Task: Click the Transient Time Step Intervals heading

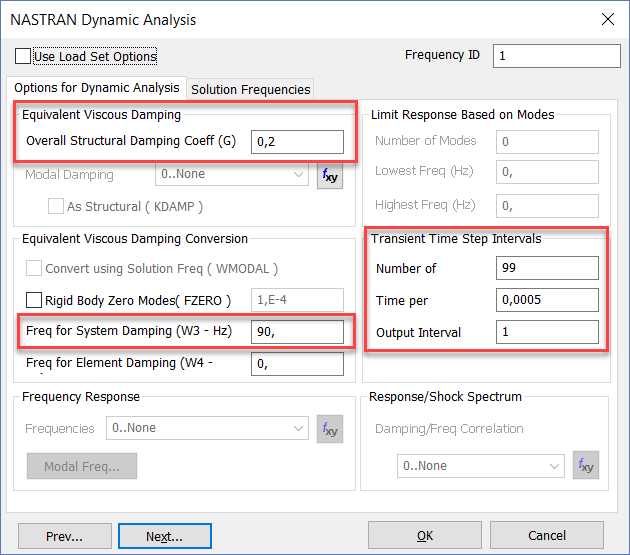Action: pyautogui.click(x=456, y=239)
